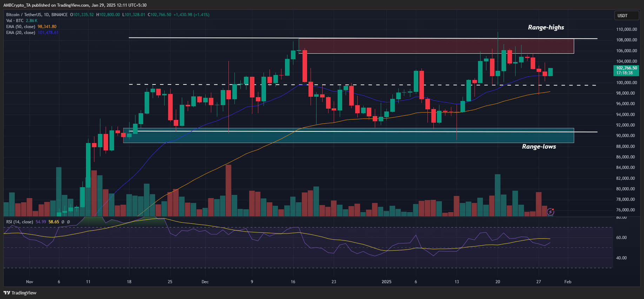This screenshot has width=644, height=299.
Task: Click the 27 date axis label
Action: [x=539, y=282]
